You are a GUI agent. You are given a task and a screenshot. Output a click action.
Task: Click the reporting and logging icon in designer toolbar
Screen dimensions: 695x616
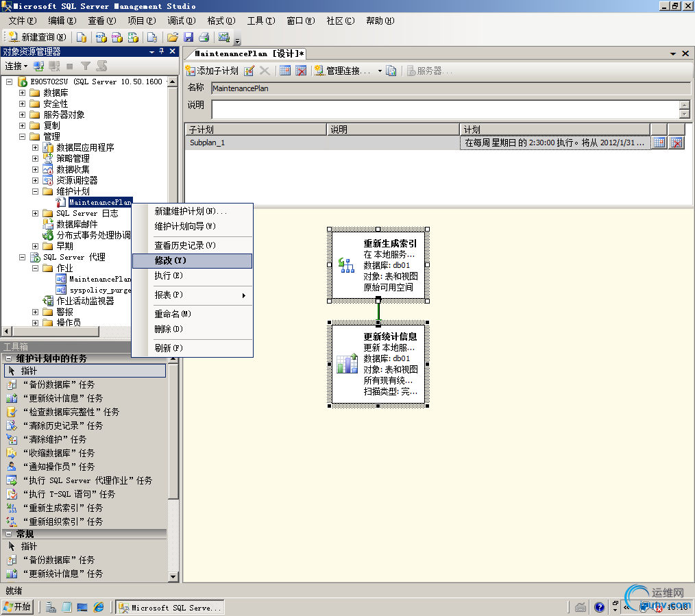click(x=391, y=71)
